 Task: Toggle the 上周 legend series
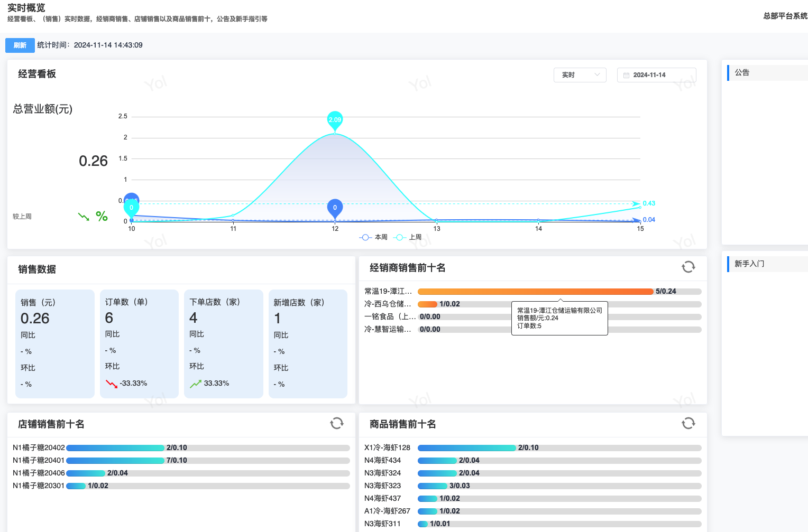point(408,237)
